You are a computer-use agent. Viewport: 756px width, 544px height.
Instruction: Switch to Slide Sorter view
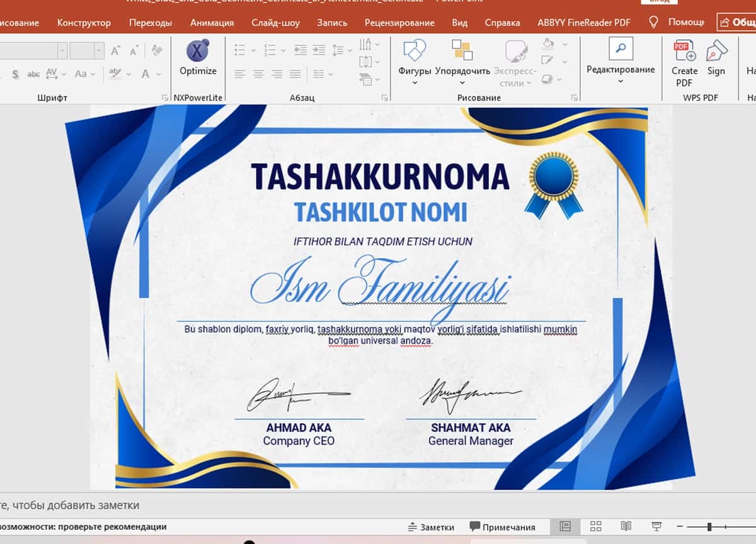pyautogui.click(x=595, y=526)
